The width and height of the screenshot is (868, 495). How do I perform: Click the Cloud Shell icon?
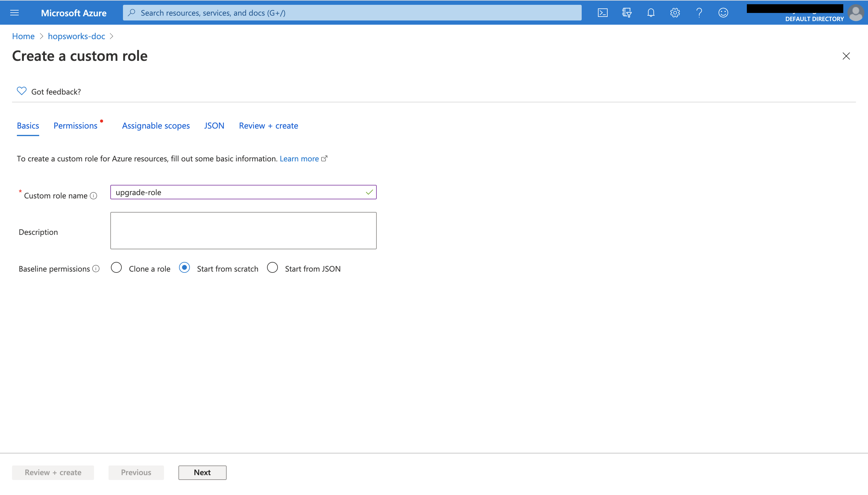click(x=603, y=13)
